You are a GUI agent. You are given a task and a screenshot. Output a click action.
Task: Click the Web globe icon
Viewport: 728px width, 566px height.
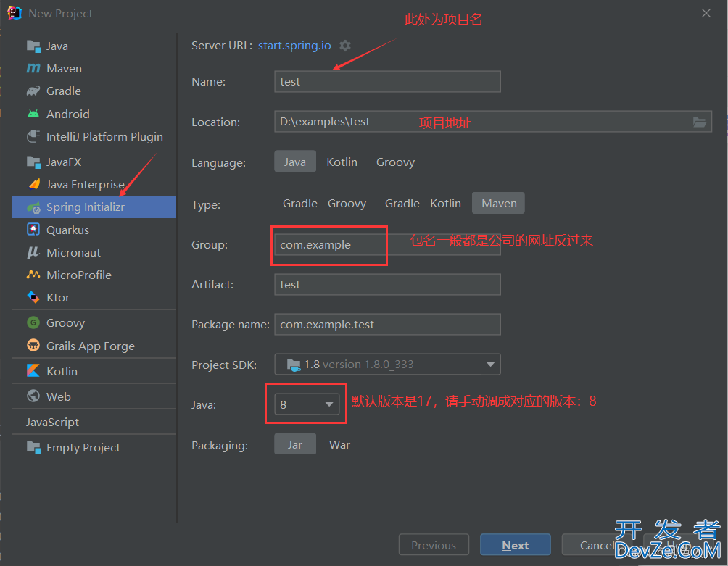[x=33, y=396]
